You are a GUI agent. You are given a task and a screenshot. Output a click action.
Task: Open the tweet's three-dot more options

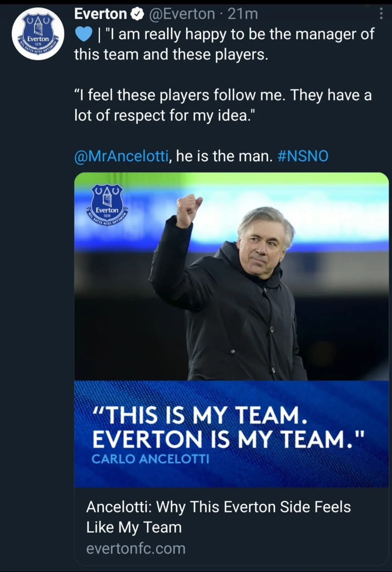pyautogui.click(x=381, y=14)
